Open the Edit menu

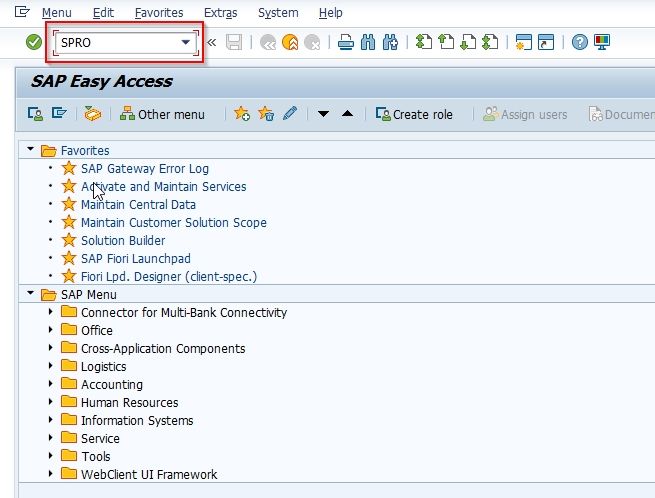pyautogui.click(x=103, y=13)
